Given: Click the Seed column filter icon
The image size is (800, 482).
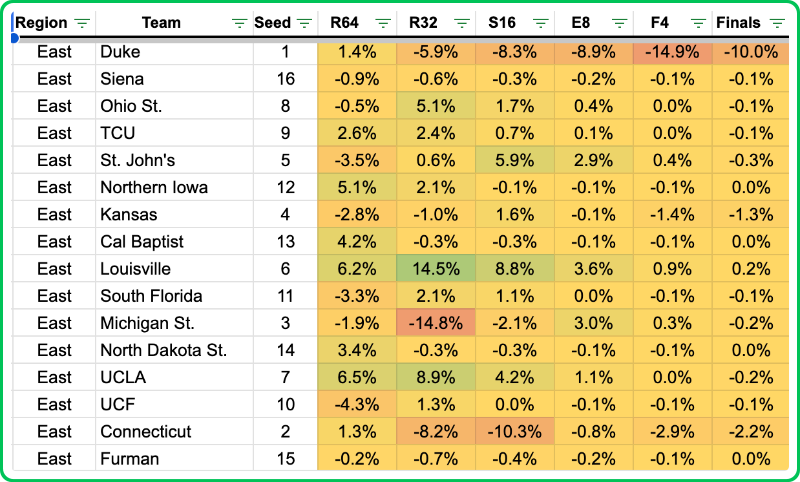Looking at the screenshot, I should [303, 23].
